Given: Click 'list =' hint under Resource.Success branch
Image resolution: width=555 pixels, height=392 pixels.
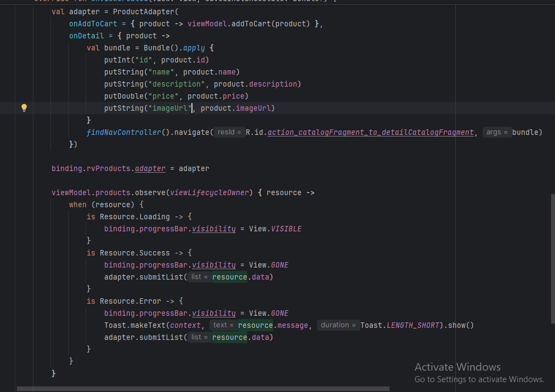Looking at the screenshot, I should 200,277.
